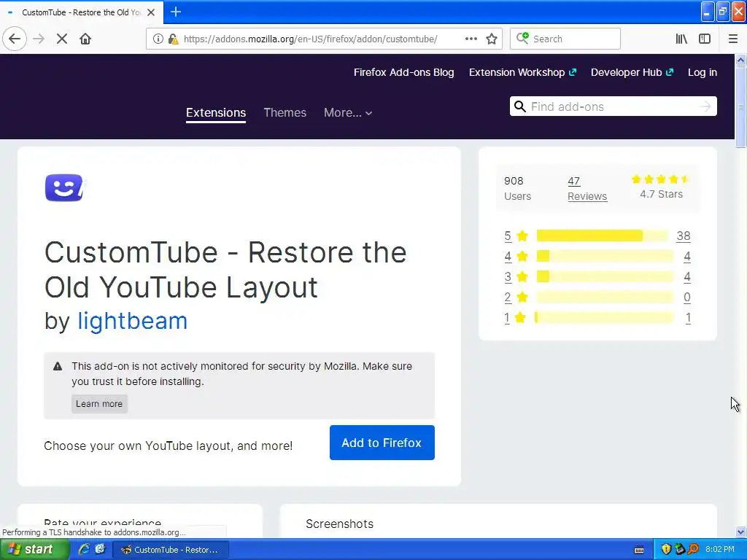This screenshot has height=560, width=747.
Task: Filter reviews by 5 star bar
Action: [602, 236]
